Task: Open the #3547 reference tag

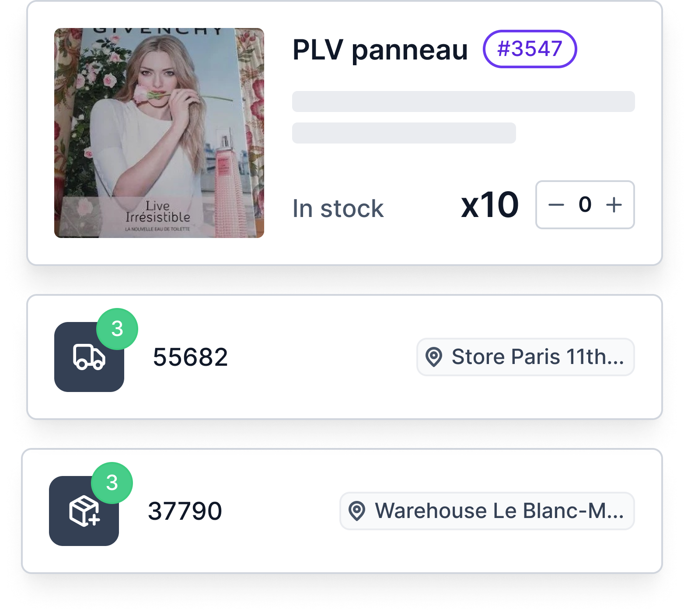Action: [530, 49]
